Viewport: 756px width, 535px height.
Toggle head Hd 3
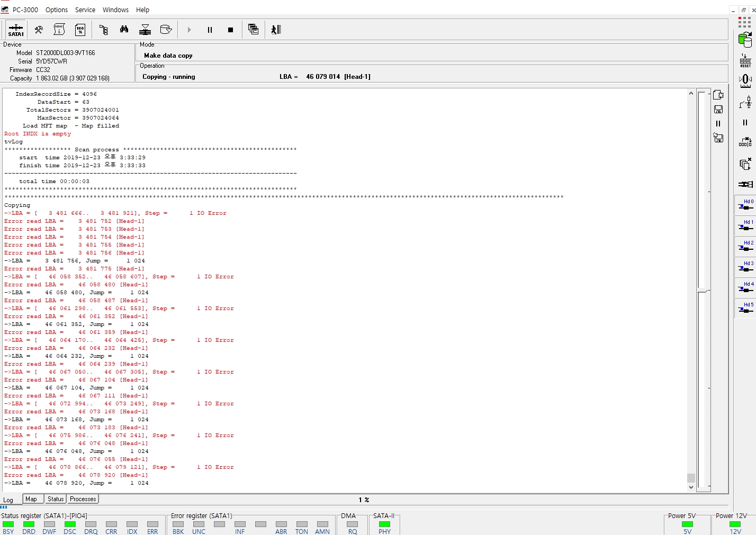click(746, 267)
